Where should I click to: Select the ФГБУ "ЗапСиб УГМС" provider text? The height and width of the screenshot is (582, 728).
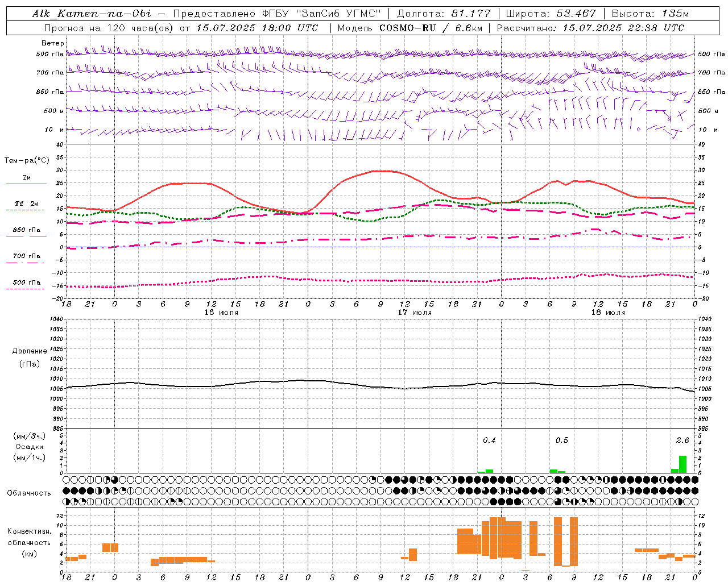(322, 14)
